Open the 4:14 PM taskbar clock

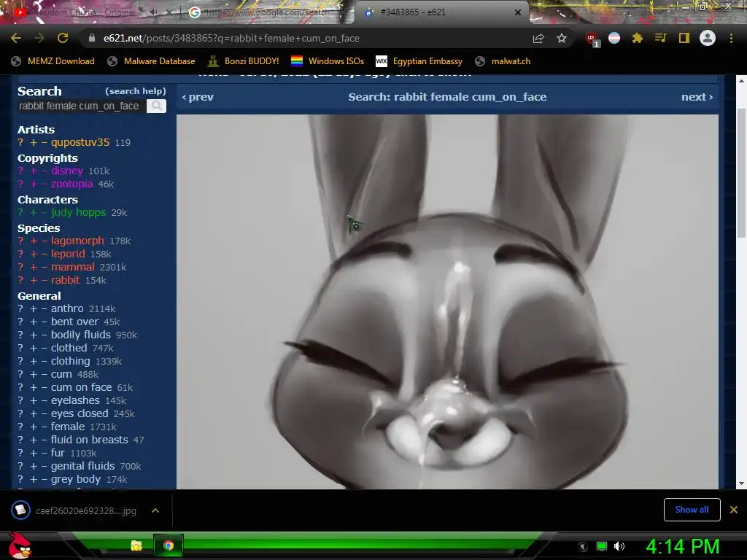tap(683, 546)
